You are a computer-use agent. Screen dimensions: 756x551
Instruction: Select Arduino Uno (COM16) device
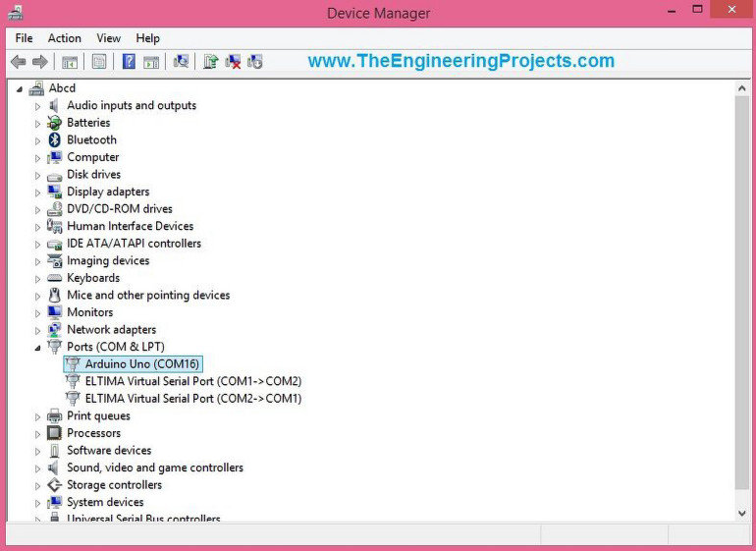(142, 364)
